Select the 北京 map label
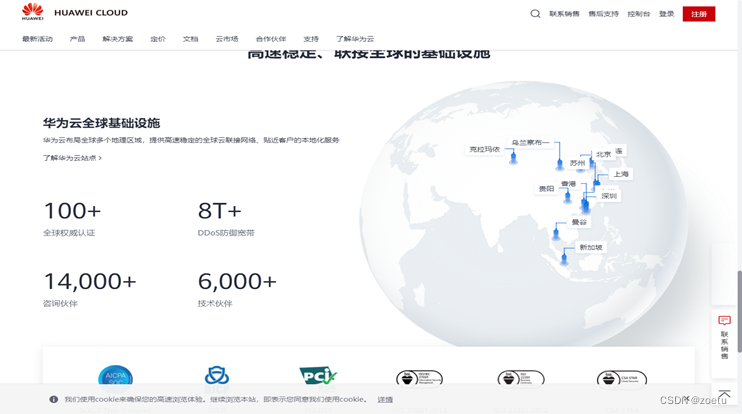This screenshot has width=742, height=414. click(603, 154)
